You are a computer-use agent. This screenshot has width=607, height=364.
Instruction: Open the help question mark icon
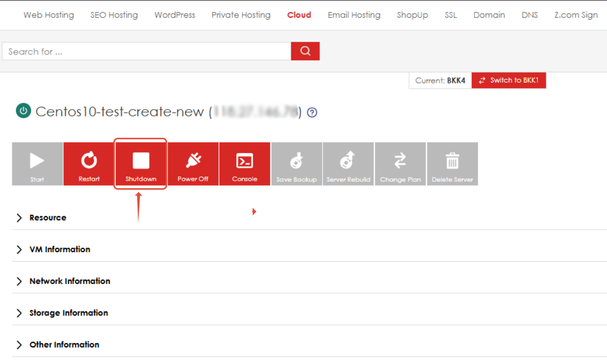pos(312,113)
